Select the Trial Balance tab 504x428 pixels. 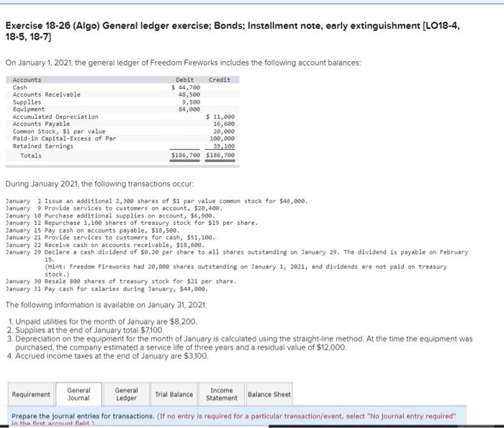tap(174, 394)
